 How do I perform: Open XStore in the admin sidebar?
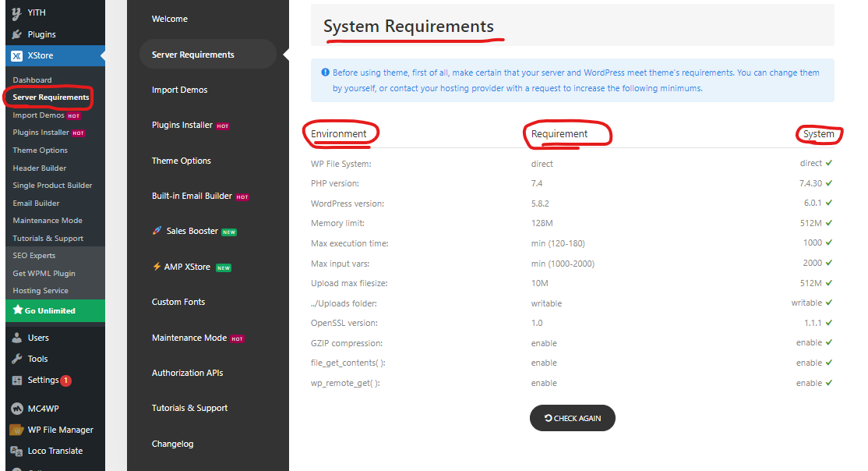(x=55, y=55)
